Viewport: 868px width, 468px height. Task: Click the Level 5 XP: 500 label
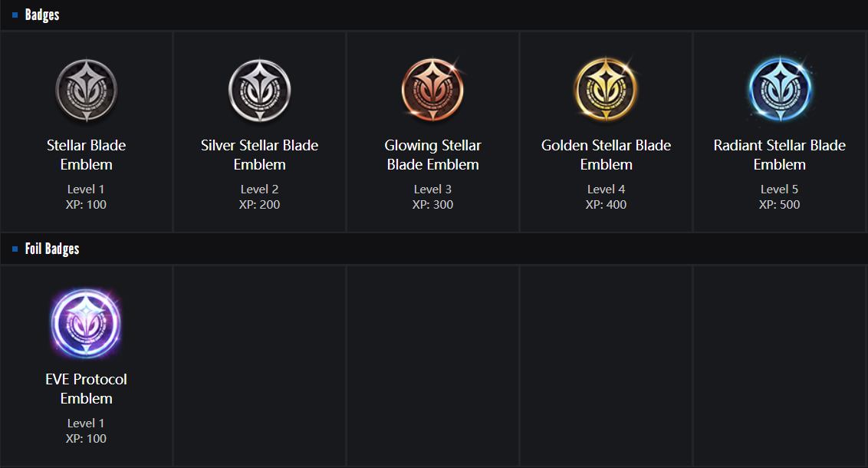tap(779, 197)
